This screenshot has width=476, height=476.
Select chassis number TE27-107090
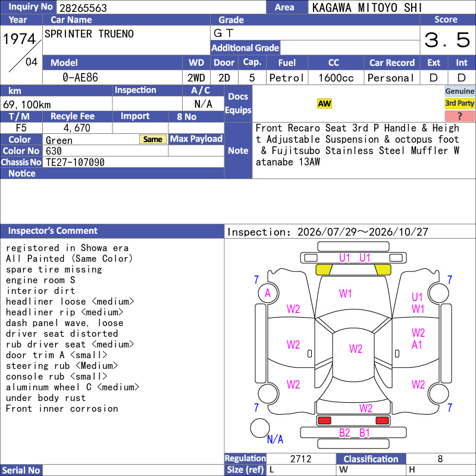tap(75, 162)
